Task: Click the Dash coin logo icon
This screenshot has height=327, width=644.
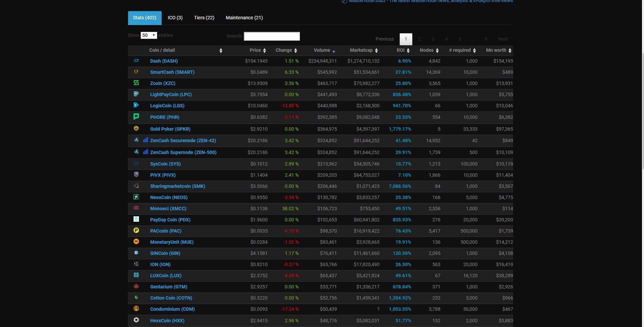Action: tap(136, 61)
